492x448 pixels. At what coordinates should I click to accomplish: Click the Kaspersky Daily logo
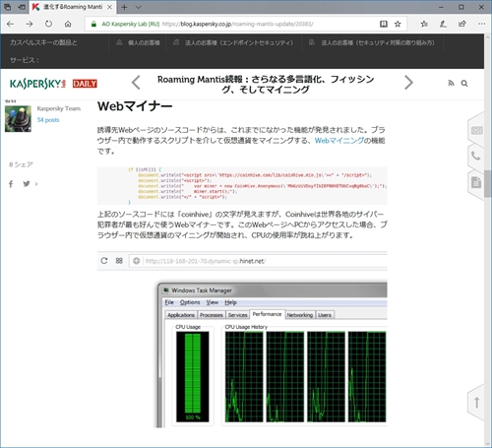(53, 84)
